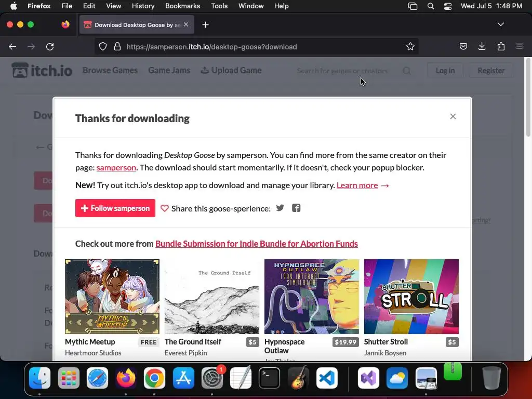
Task: Open the App Store dock icon
Action: (183, 378)
